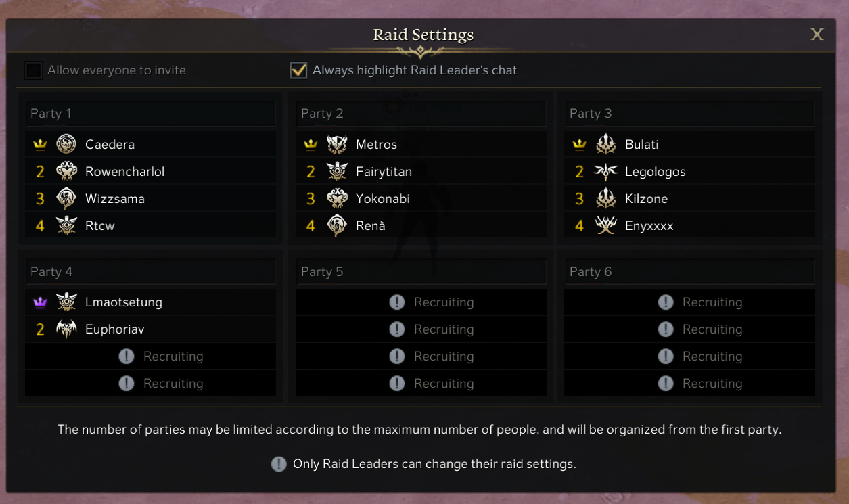849x504 pixels.
Task: Click the purple crown beside Lmaotsetung
Action: [x=40, y=302]
